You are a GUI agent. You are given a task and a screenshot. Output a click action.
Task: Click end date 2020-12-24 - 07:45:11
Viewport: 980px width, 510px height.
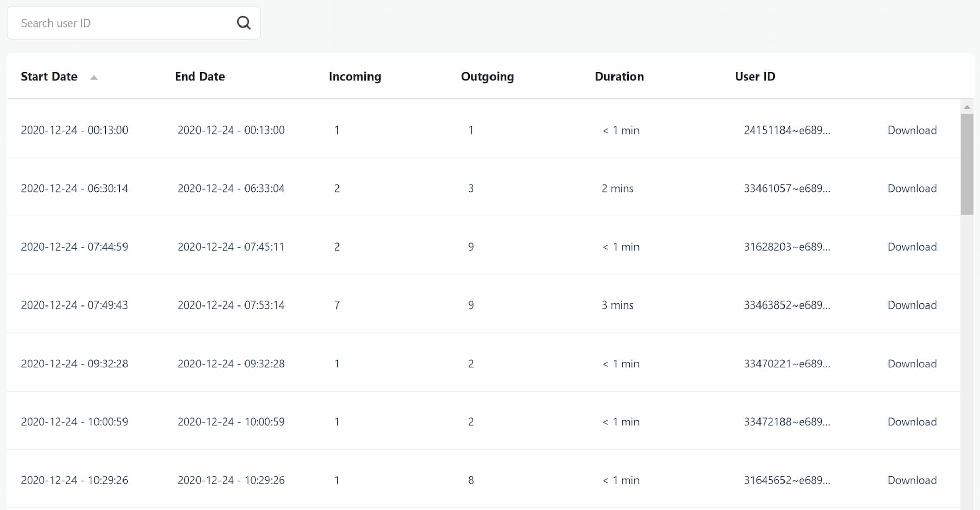[231, 247]
